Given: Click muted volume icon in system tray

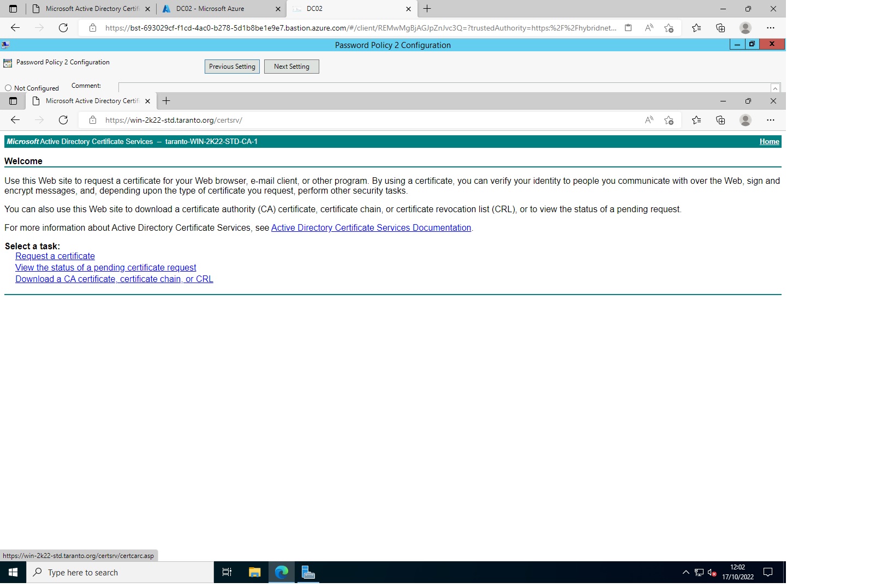Looking at the screenshot, I should (712, 572).
